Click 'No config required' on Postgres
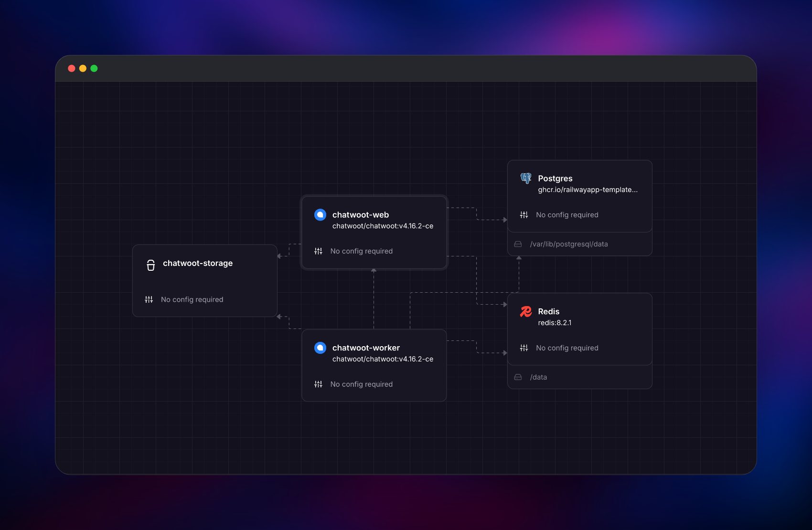This screenshot has width=812, height=530. (x=567, y=215)
